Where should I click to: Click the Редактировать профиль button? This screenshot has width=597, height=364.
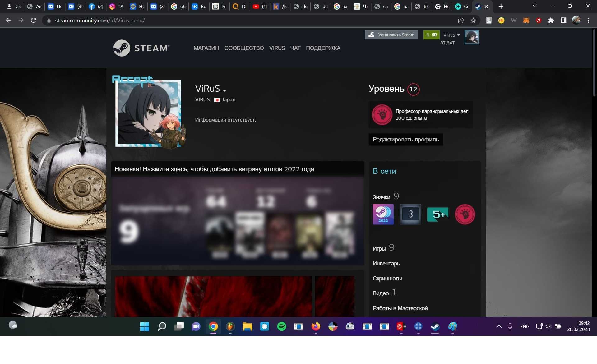click(x=406, y=140)
